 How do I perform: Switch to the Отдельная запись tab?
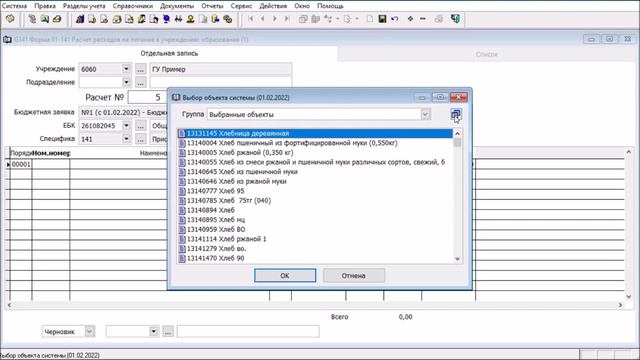point(169,53)
